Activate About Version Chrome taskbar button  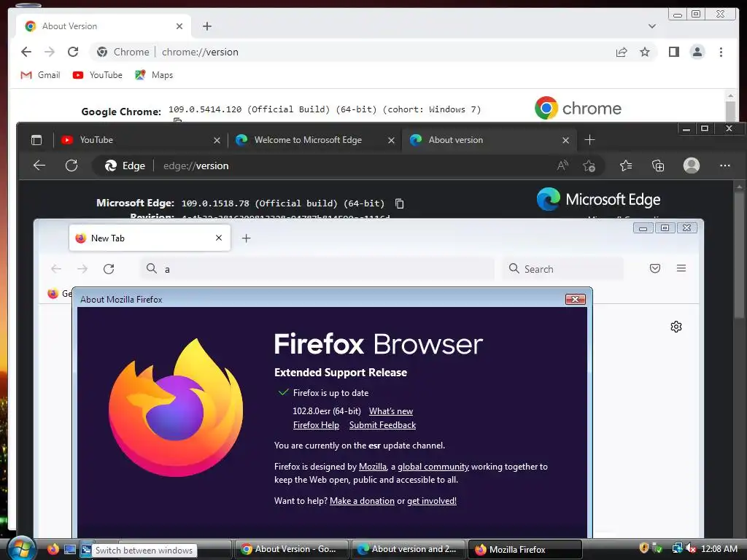[x=290, y=549]
